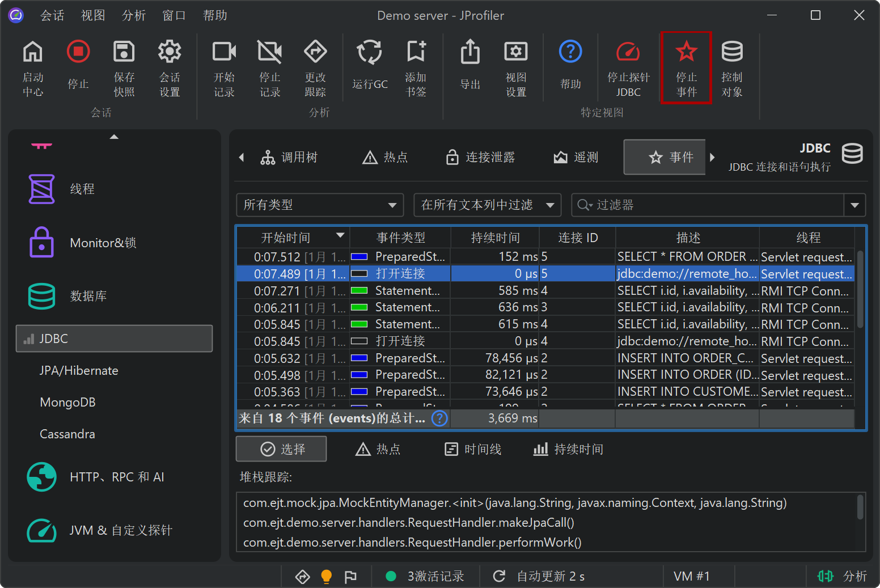This screenshot has width=880, height=588.
Task: Toggle the 停止 session stop button
Action: (78, 53)
